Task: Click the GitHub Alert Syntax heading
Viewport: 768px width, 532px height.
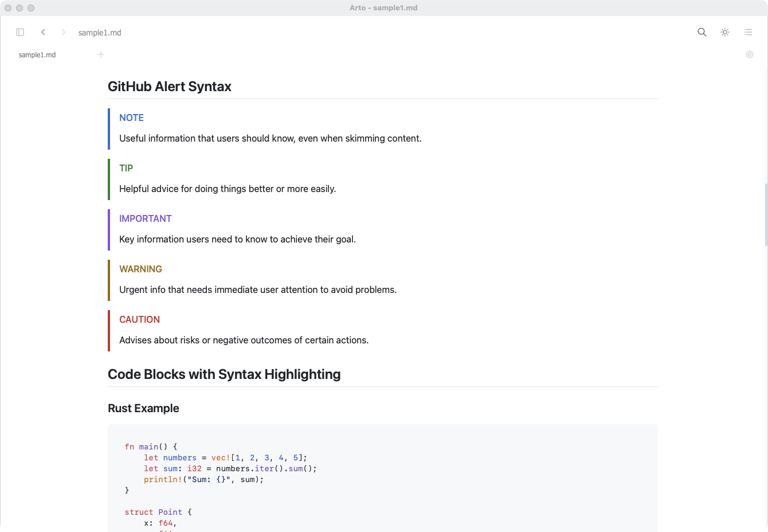Action: 169,86
